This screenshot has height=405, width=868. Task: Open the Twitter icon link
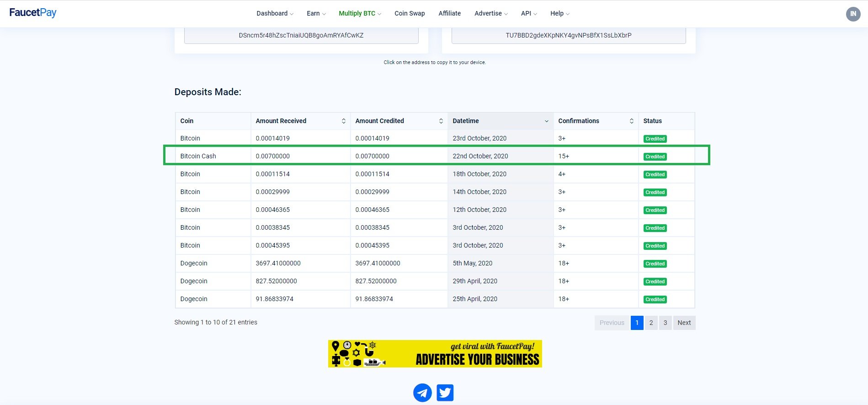[445, 393]
